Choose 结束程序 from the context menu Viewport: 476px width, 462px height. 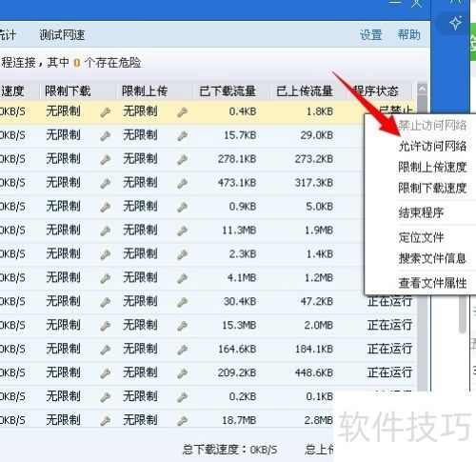(x=421, y=212)
